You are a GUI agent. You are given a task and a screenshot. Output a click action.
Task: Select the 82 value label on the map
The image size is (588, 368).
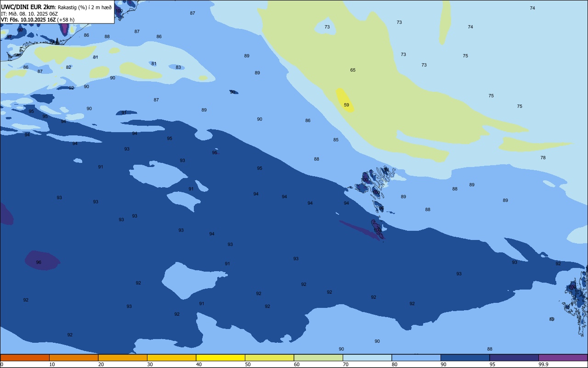[68, 67]
